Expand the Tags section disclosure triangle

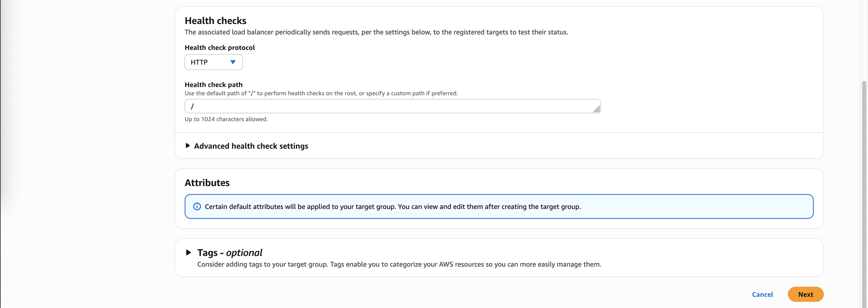(x=189, y=252)
